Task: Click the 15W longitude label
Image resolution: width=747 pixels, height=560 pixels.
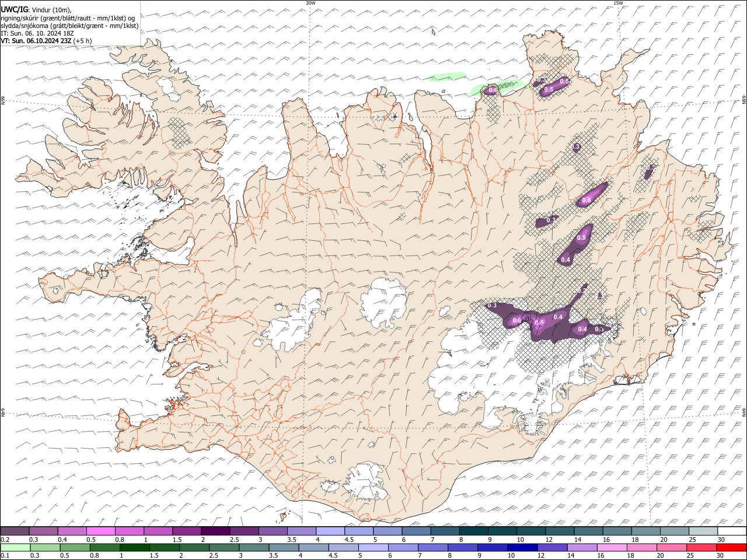Action: [x=618, y=3]
